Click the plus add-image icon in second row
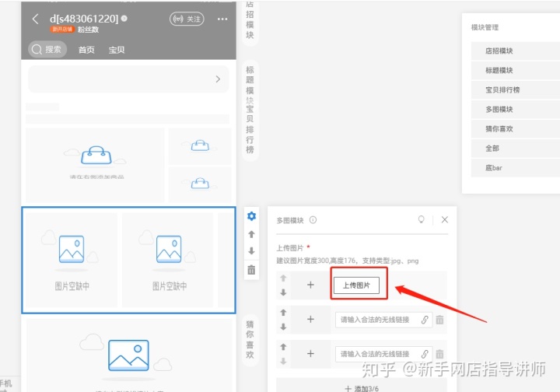Image resolution: width=560 pixels, height=392 pixels. coord(310,319)
